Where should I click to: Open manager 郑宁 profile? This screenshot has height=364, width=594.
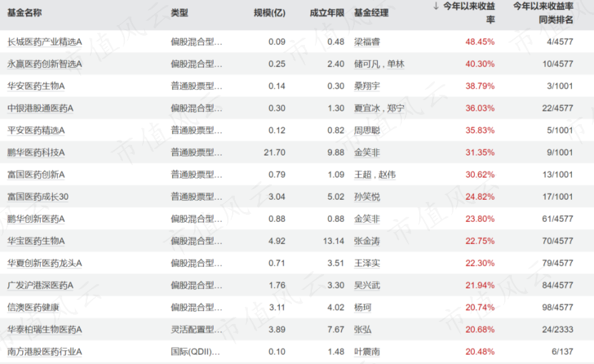tap(396, 108)
